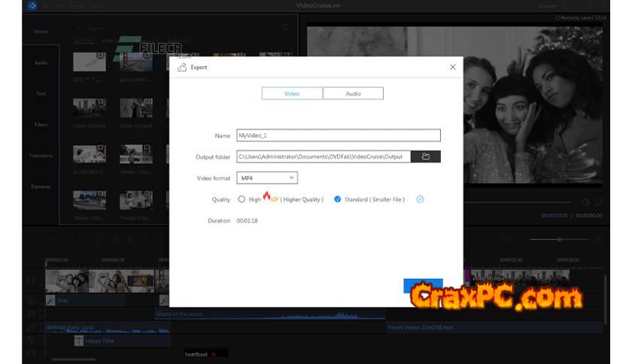This screenshot has width=629, height=364.
Task: Click the VideoCruise app logo icon
Action: [x=32, y=6]
